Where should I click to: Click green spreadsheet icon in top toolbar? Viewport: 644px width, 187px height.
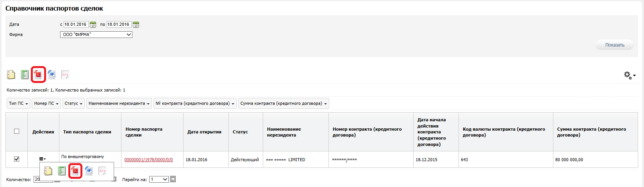(x=25, y=74)
